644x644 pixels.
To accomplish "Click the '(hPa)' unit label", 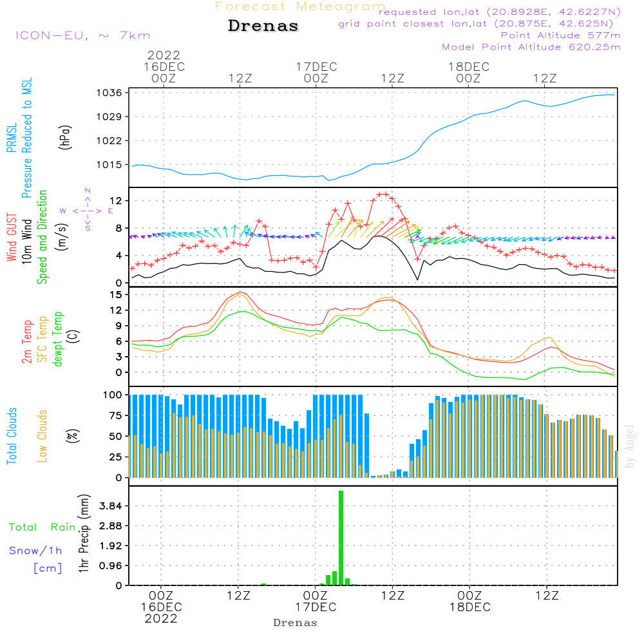I will click(x=65, y=137).
